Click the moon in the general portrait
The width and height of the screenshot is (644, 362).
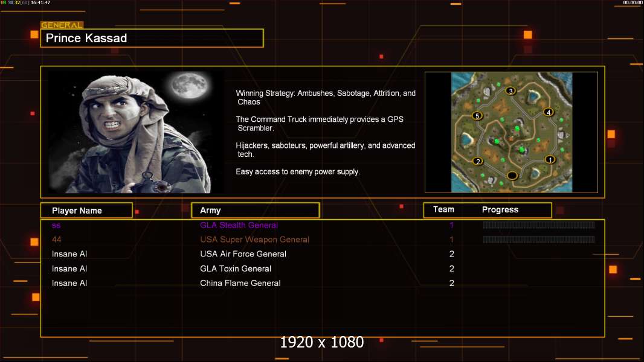click(189, 85)
